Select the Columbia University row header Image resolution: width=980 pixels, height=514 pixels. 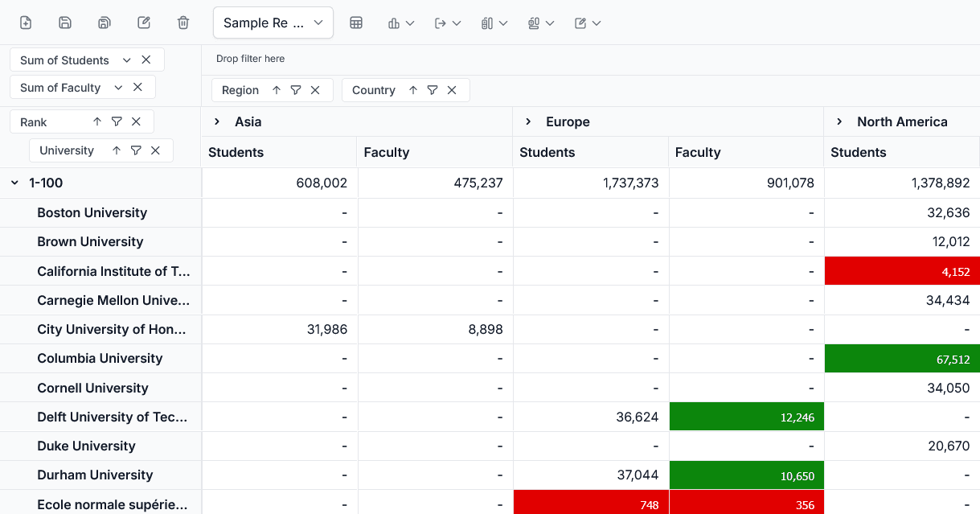coord(100,359)
